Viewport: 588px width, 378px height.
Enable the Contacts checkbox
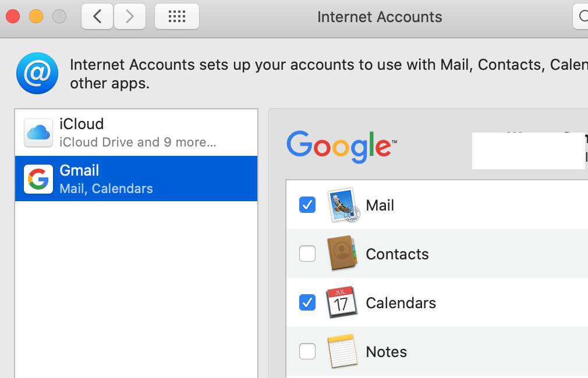click(x=307, y=254)
